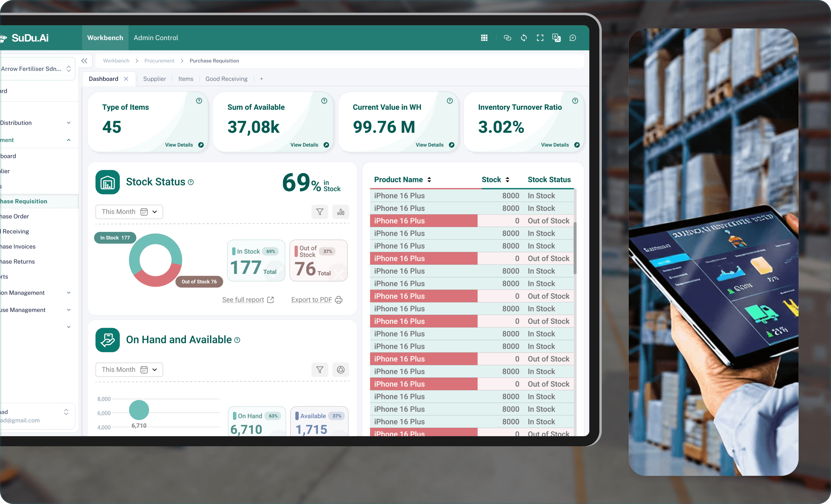
Task: Show help for Current Value in WH card
Action: (450, 100)
